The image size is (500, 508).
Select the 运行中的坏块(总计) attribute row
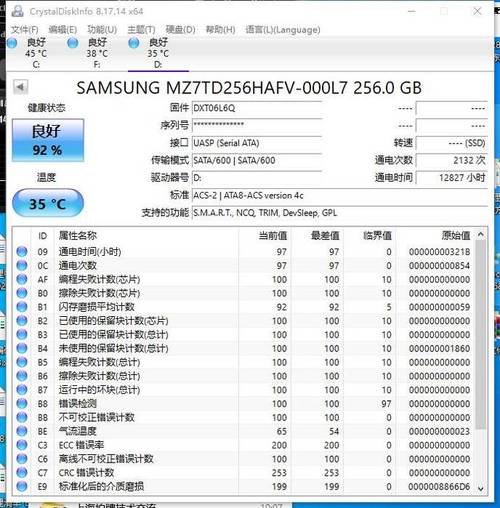(x=244, y=390)
